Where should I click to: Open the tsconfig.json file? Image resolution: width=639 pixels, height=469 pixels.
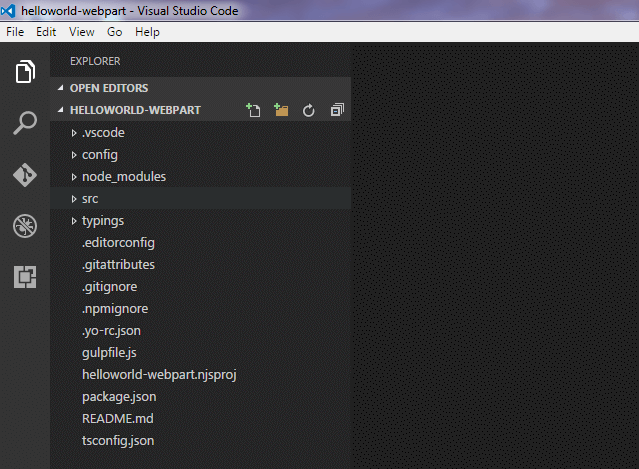point(118,441)
